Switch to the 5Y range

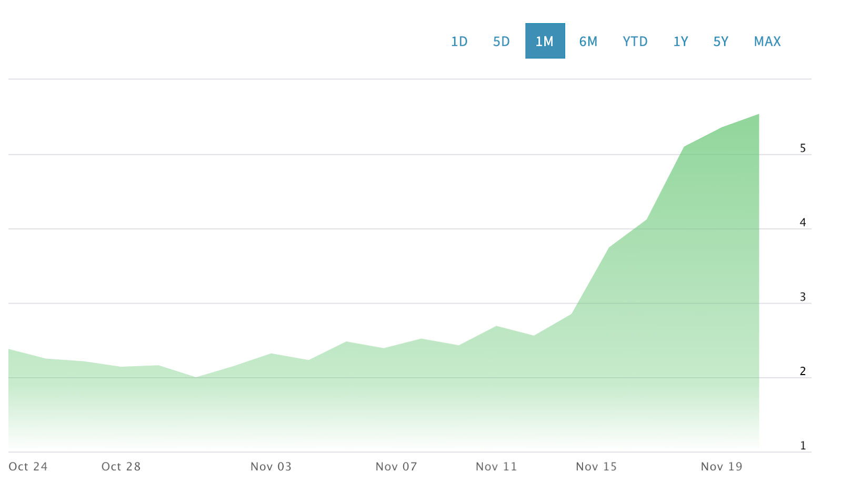click(x=720, y=41)
